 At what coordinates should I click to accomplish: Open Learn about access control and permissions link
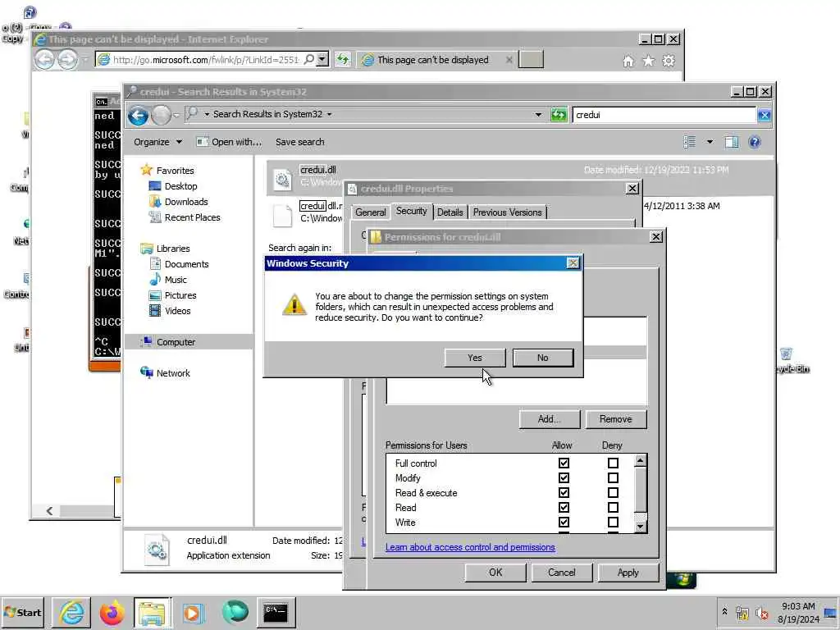tap(470, 547)
